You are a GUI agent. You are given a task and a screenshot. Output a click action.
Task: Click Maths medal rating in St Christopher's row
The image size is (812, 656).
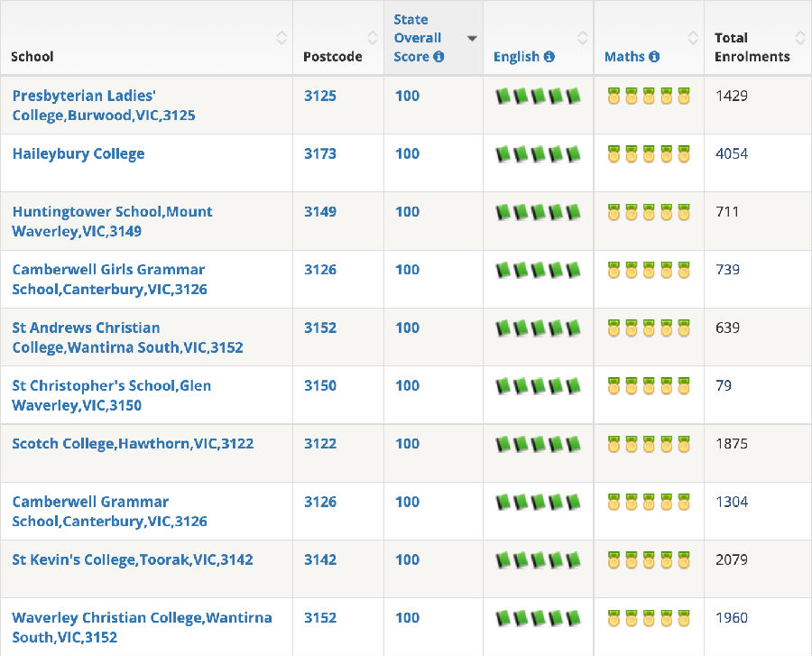pyautogui.click(x=649, y=385)
